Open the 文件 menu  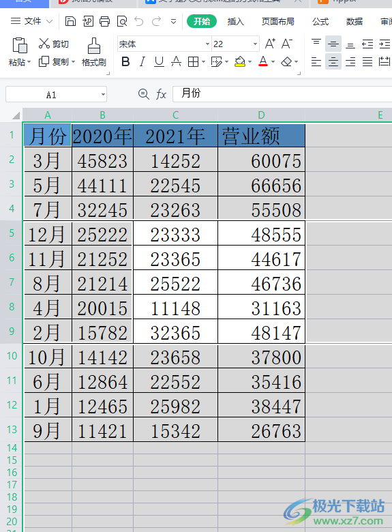[x=31, y=21]
